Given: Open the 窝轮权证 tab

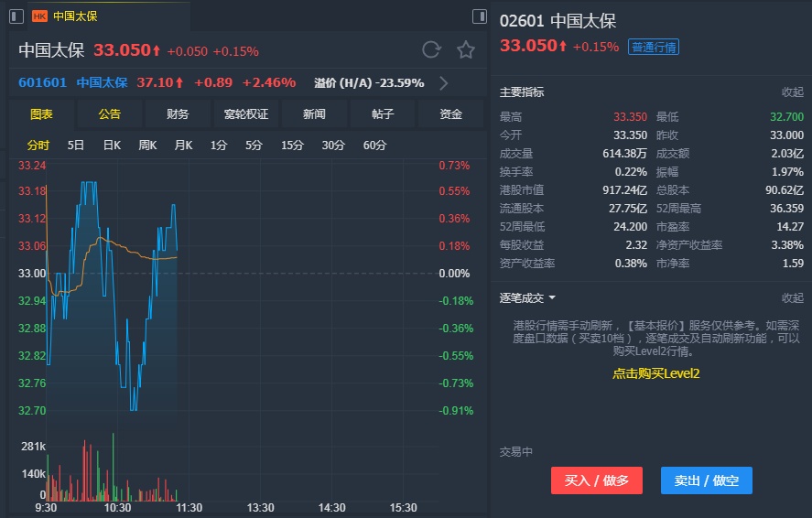Looking at the screenshot, I should pos(246,114).
